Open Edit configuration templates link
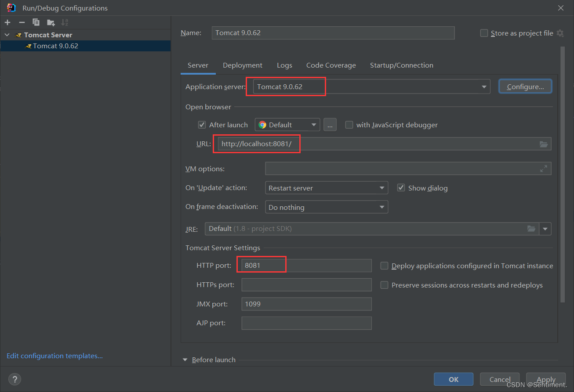 click(x=54, y=356)
